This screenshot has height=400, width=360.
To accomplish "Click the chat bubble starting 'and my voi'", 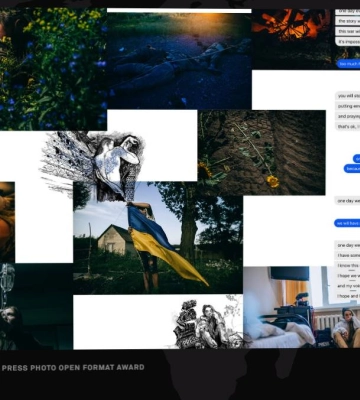I will (x=347, y=286).
